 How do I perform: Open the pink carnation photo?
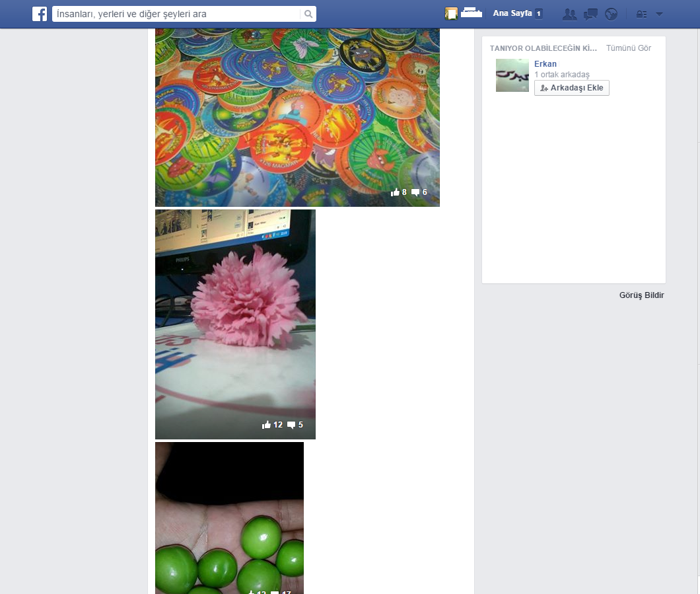tap(235, 324)
